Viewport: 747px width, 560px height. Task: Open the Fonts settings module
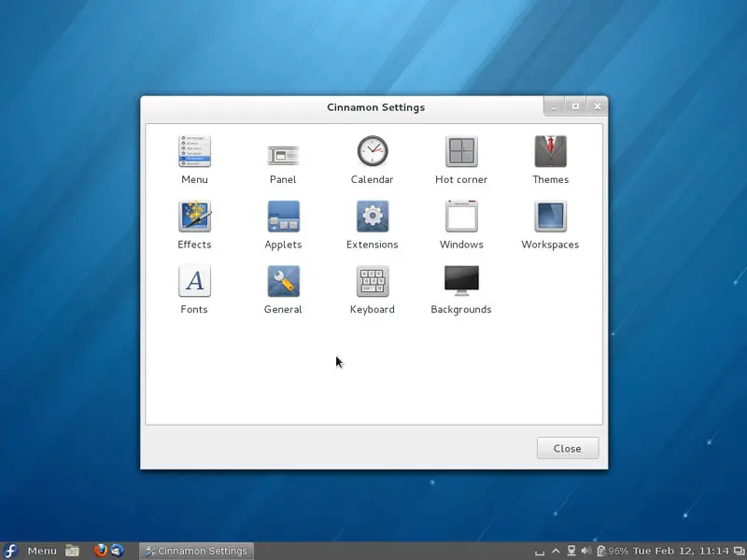point(194,289)
